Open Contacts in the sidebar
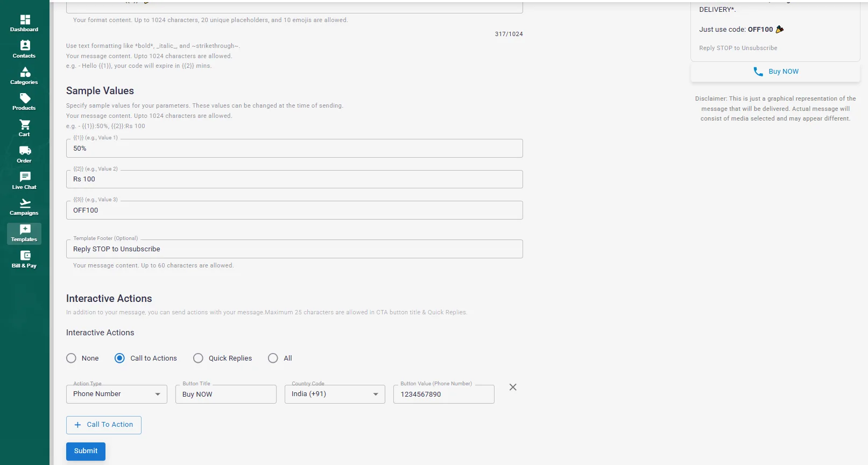Image resolution: width=868 pixels, height=465 pixels. pos(24,50)
